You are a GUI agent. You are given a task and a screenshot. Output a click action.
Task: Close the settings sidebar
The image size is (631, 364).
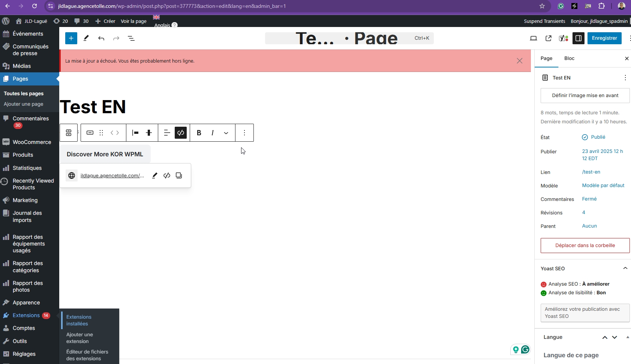pyautogui.click(x=627, y=58)
